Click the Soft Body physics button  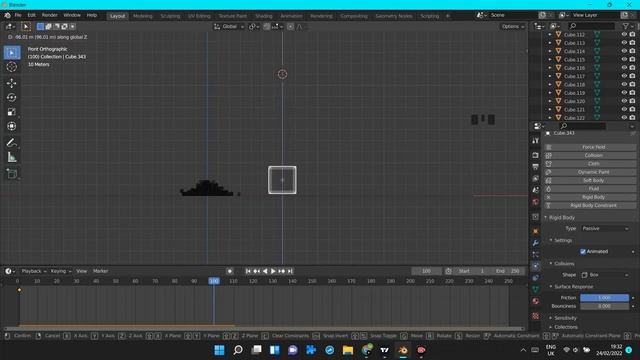click(x=590, y=180)
